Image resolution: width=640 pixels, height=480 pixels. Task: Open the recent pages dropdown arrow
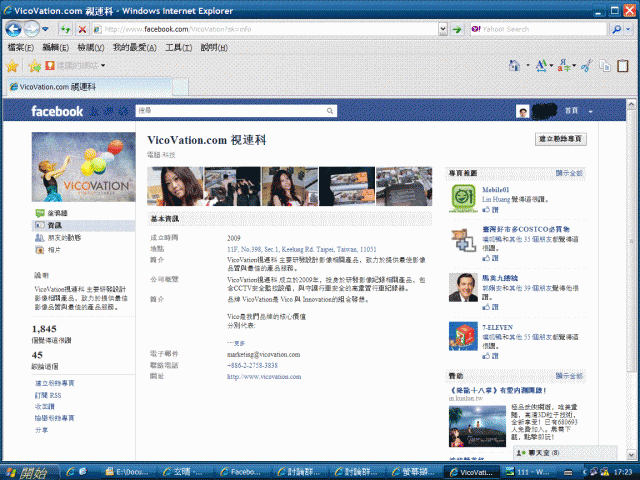[x=45, y=29]
